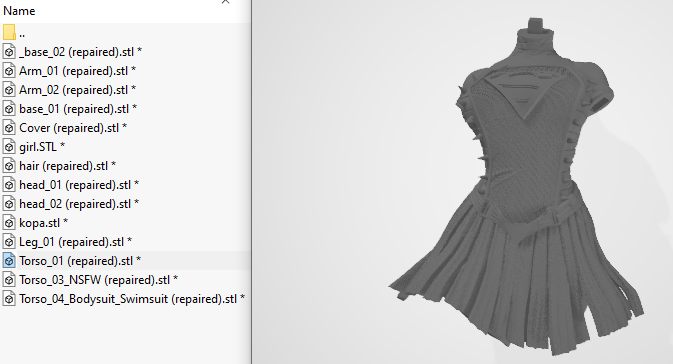This screenshot has width=673, height=364.
Task: Click the sort arrow above the Name column
Action: (x=225, y=2)
